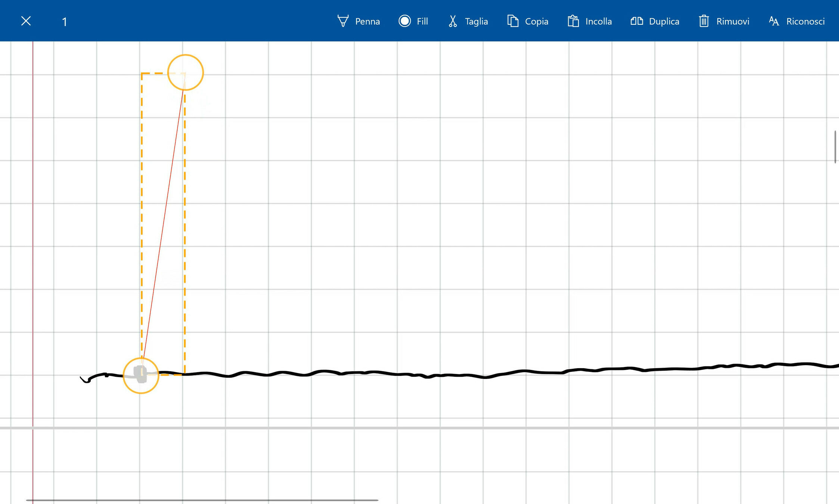Click the selection count number 1

tap(65, 22)
